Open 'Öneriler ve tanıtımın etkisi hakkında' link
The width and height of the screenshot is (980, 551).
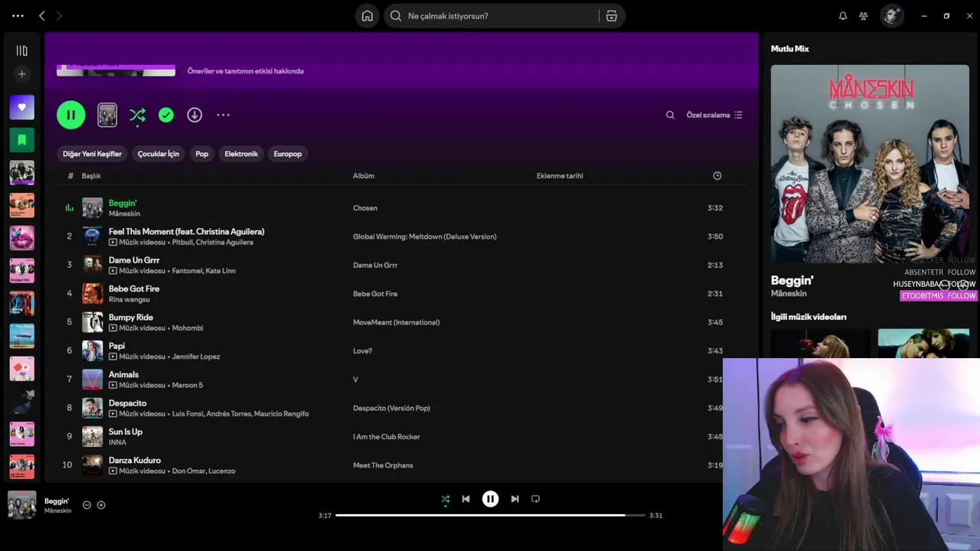pos(246,71)
